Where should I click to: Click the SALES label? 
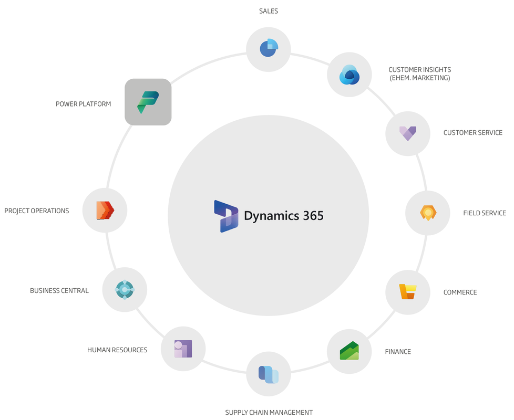pyautogui.click(x=269, y=11)
